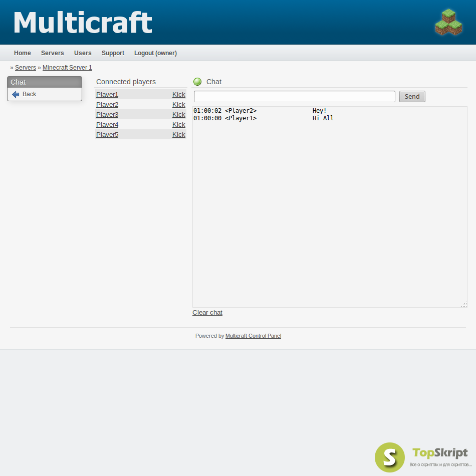The image size is (476, 476).
Task: Click the 'Hi All' chat message text
Action: pos(323,118)
